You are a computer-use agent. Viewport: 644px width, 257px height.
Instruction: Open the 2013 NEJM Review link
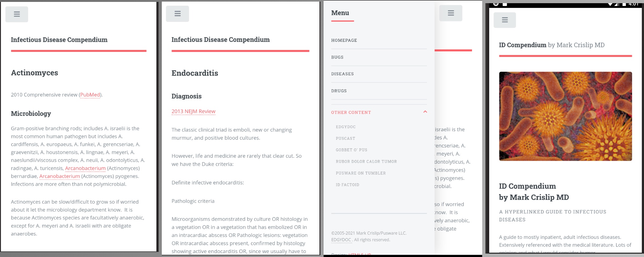[x=193, y=111]
